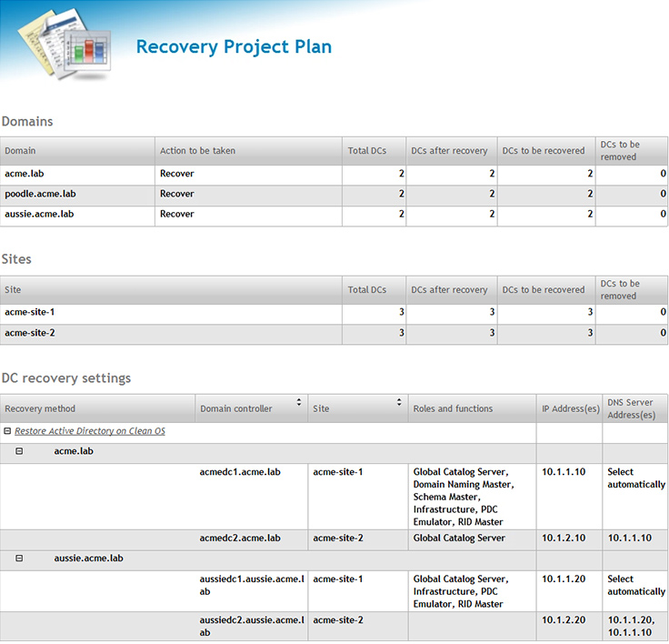
Task: Sort by the Site column arrows
Action: tap(399, 402)
